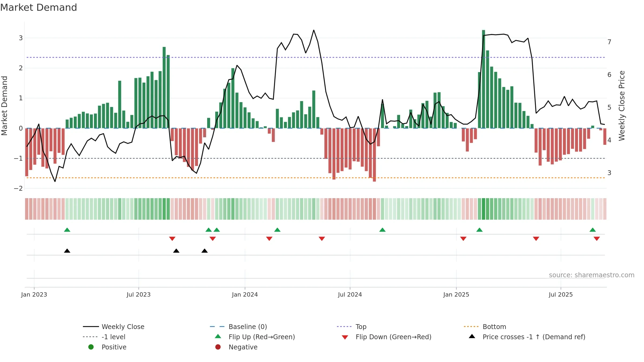The height and width of the screenshot is (362, 644).
Task: Click the green Positive circle in legend
Action: point(91,347)
